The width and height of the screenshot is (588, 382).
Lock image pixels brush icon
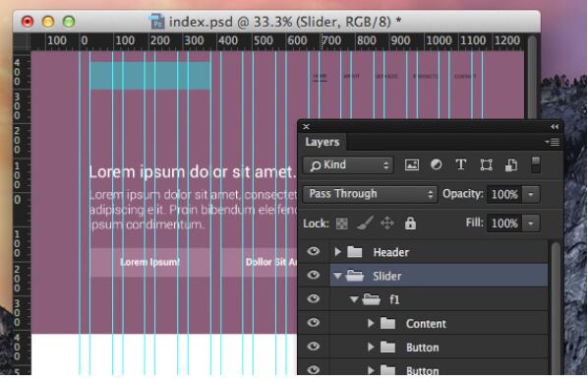(x=364, y=223)
